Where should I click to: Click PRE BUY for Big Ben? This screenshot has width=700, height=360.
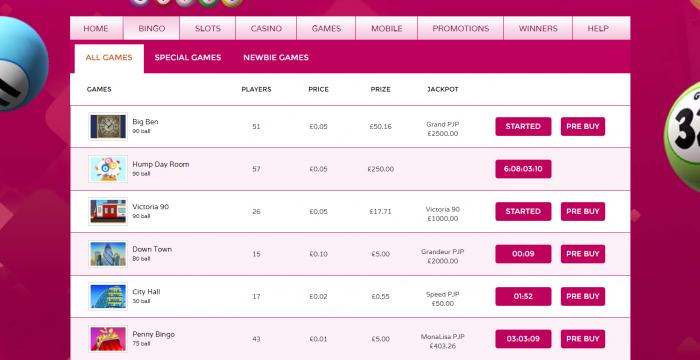click(x=583, y=126)
